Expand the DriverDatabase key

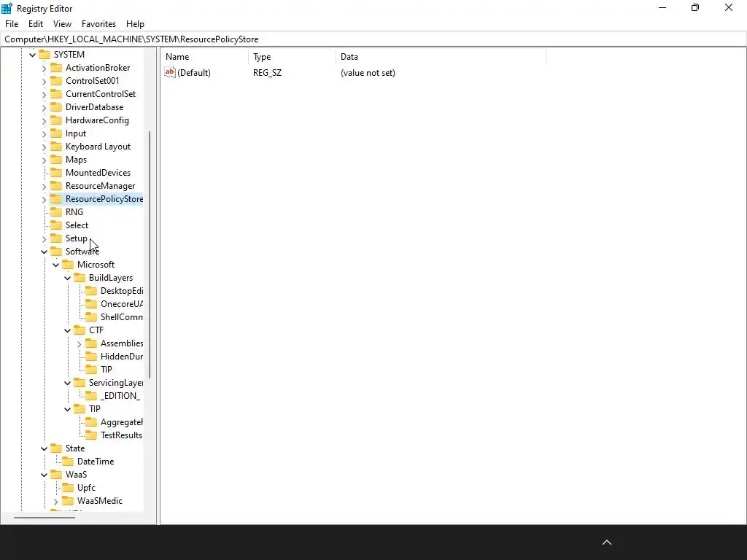click(x=44, y=108)
